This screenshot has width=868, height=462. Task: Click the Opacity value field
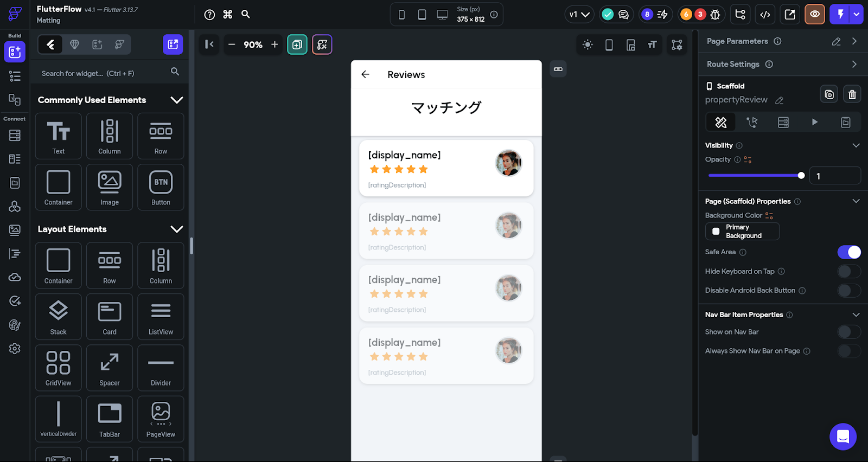[835, 176]
